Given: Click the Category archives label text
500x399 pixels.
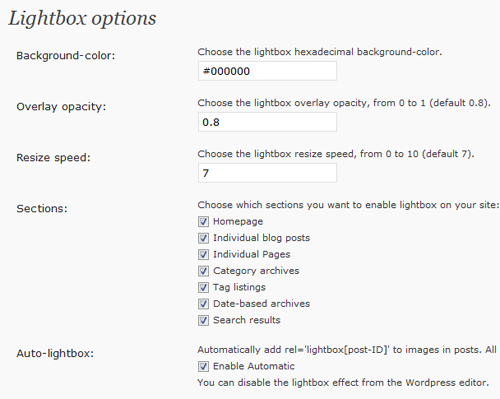Looking at the screenshot, I should click(256, 271).
